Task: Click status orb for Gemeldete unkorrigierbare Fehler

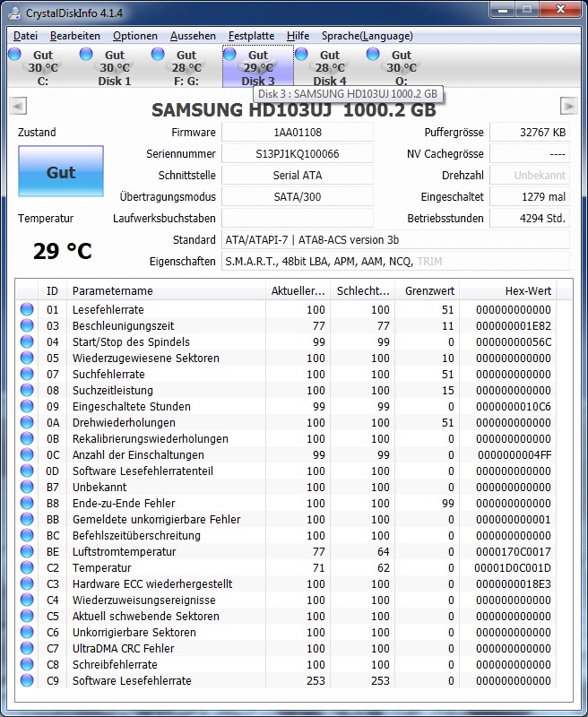Action: 27,519
